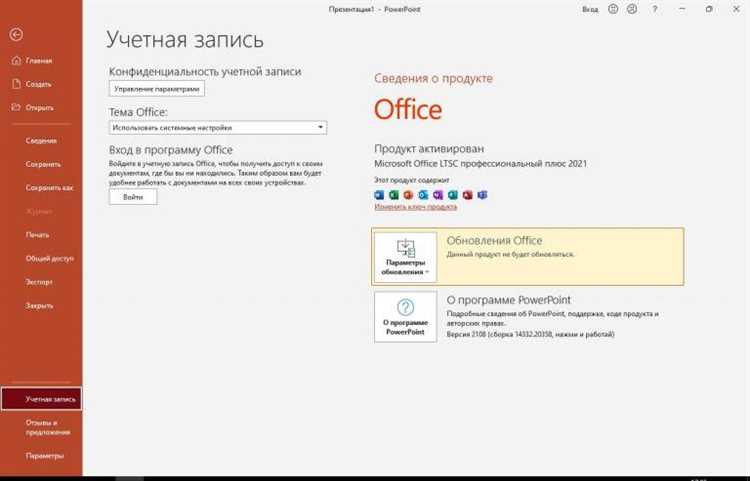Screen dimensions: 750x481
Task: Select Закрыть in the sidebar
Action: 41,306
